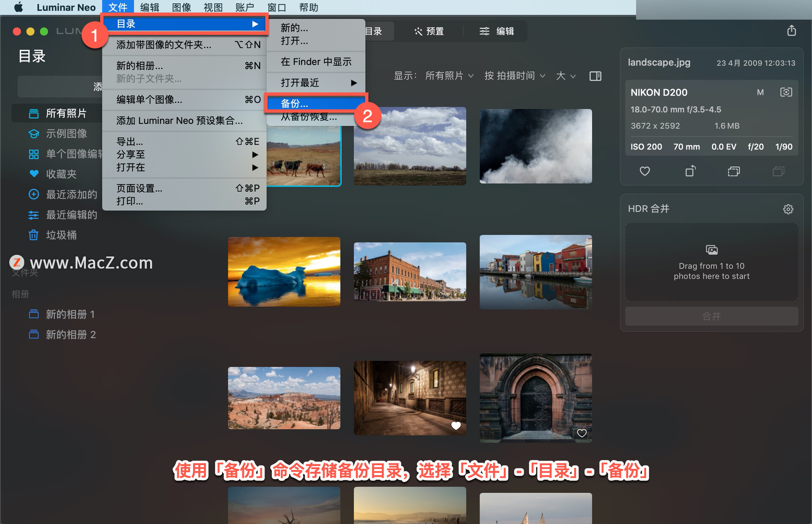Open the thumbnail size 大 dropdown

click(x=566, y=76)
